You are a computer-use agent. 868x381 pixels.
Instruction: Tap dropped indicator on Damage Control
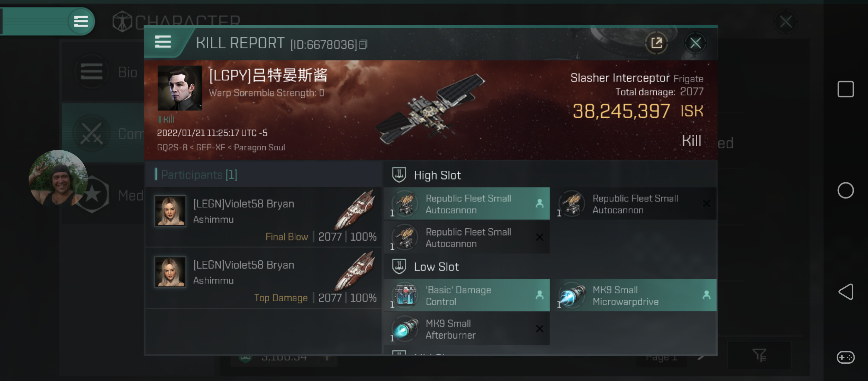(x=540, y=295)
